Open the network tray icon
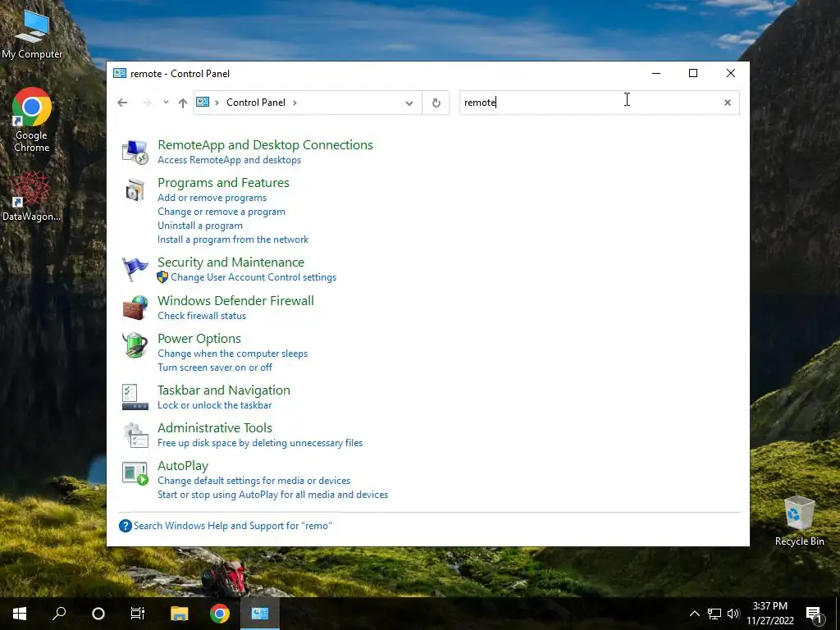The height and width of the screenshot is (630, 840). [714, 614]
